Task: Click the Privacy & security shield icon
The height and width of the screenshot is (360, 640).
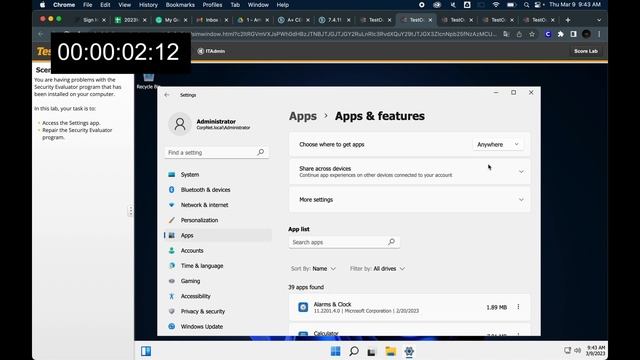Action: (x=172, y=311)
